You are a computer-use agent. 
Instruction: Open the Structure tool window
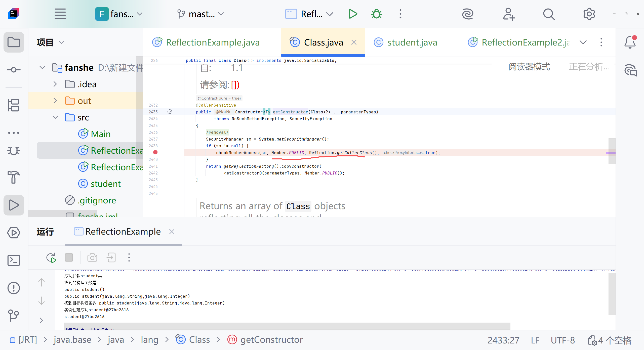[14, 105]
